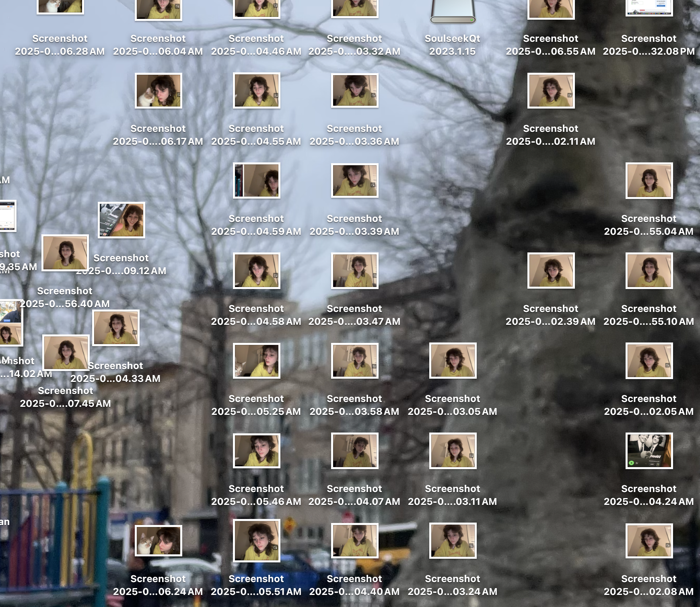Select the screenshot icon ending 06.24 AM

click(x=158, y=541)
